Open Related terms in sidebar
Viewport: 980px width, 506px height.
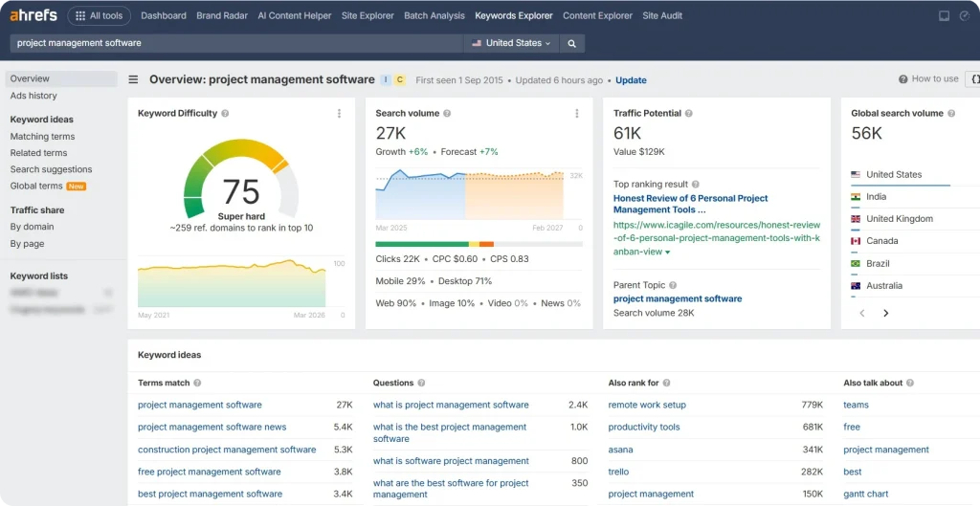click(38, 152)
